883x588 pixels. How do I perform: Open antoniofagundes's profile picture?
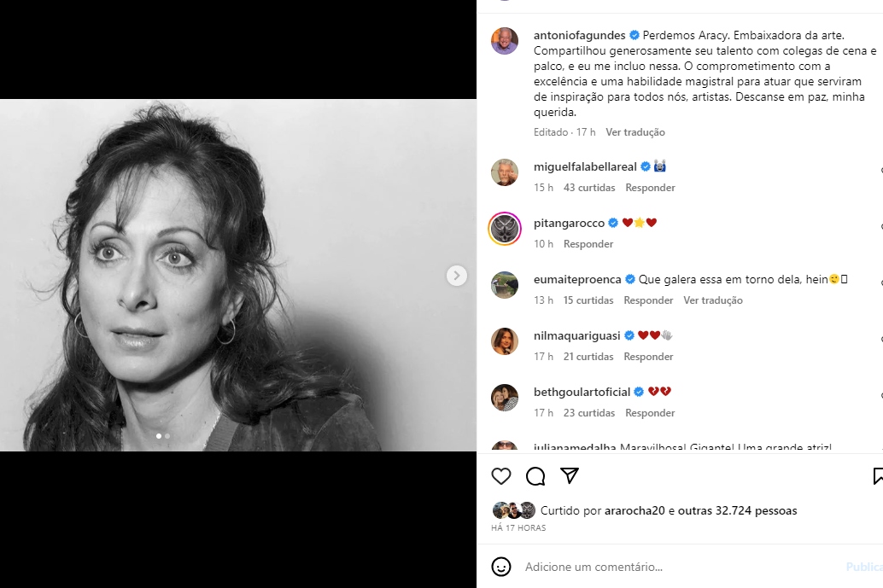click(505, 39)
